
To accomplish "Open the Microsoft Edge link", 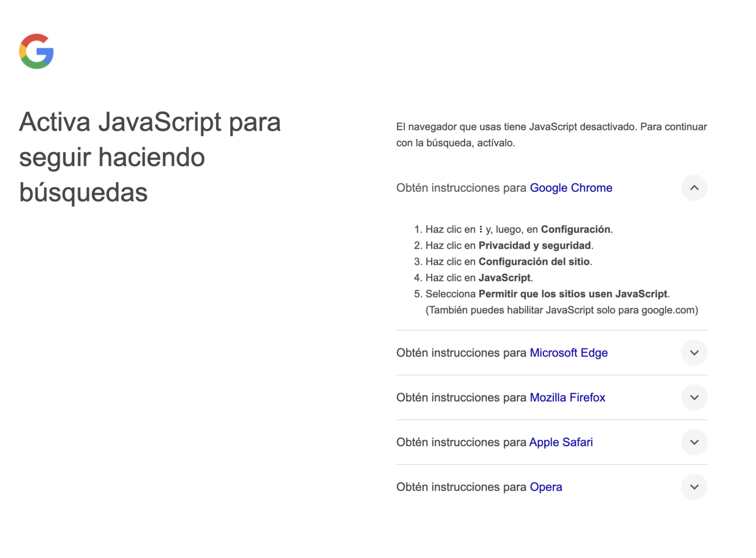I will pos(568,353).
